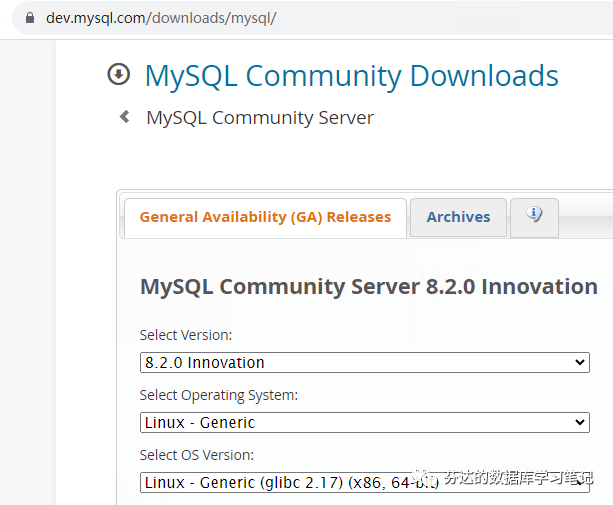Click the circled download arrow icon
The width and height of the screenshot is (613, 505).
119,75
